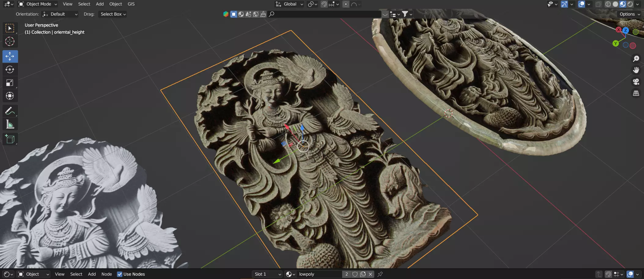This screenshot has width=644, height=279.
Task: Toggle viewport snapping magnet
Action: point(324,4)
